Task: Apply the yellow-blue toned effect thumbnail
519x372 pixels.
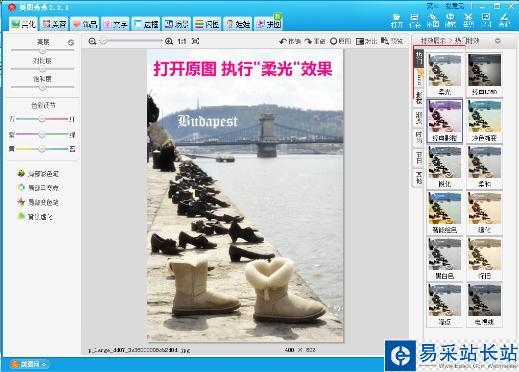Action: pyautogui.click(x=444, y=213)
